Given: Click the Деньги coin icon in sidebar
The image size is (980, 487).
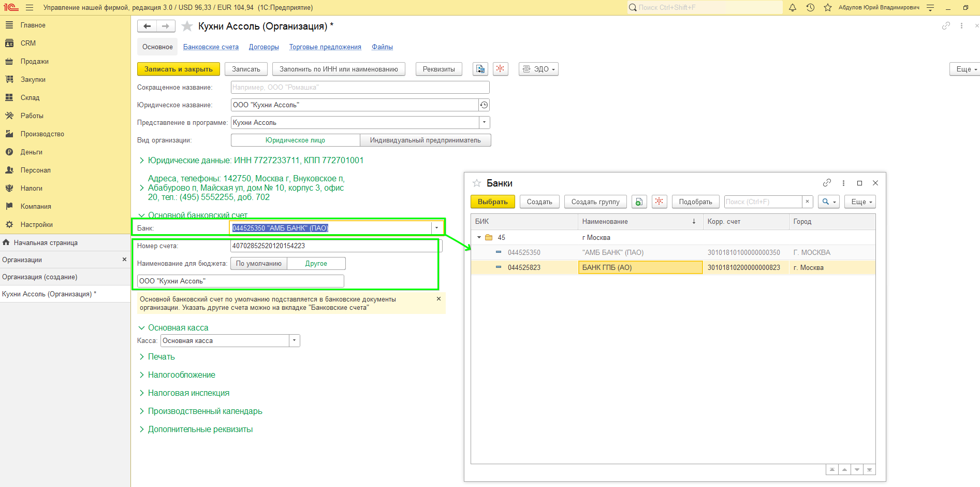Looking at the screenshot, I should 9,152.
